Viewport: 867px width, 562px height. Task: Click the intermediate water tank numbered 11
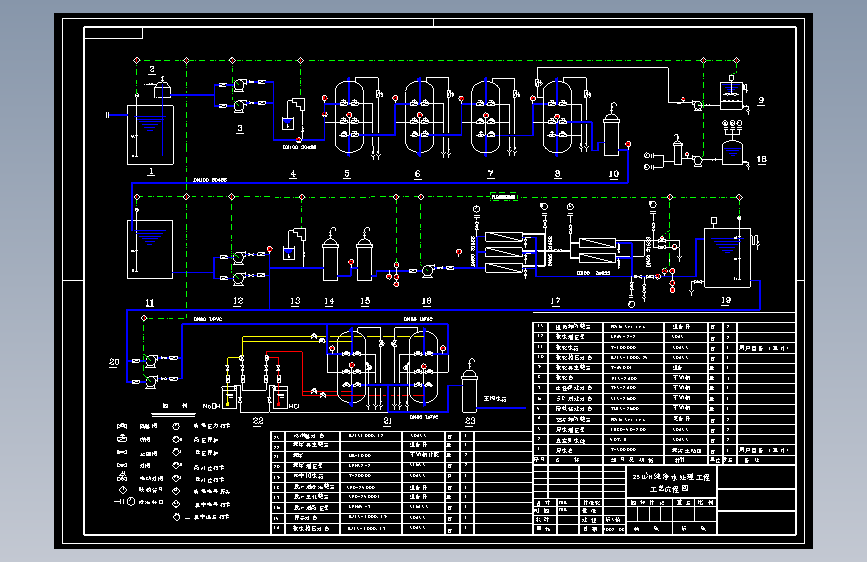150,249
